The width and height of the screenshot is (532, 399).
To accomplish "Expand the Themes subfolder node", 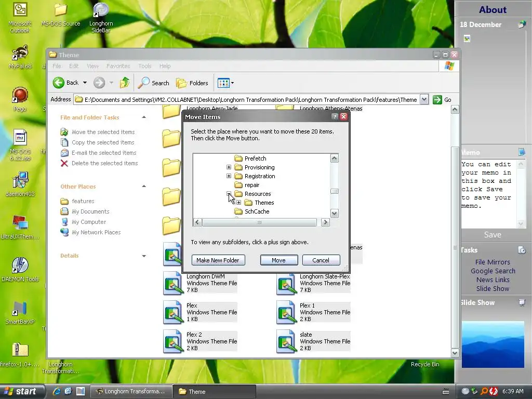I will pos(238,203).
